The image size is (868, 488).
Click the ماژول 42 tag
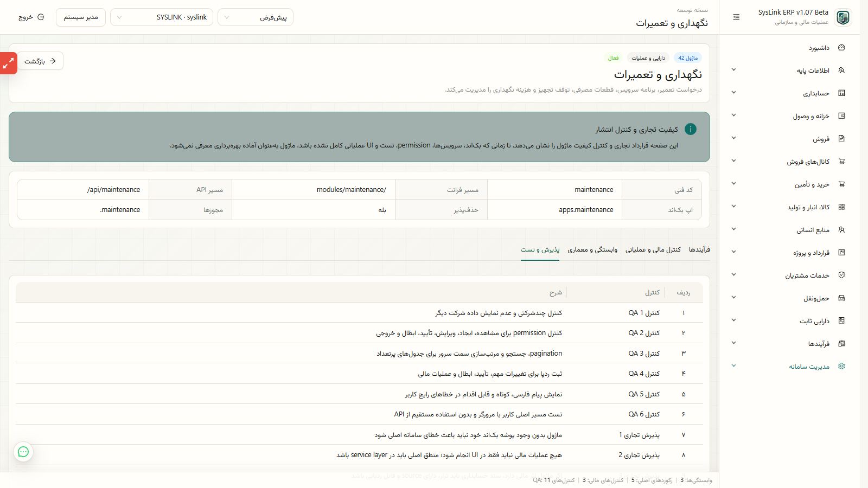click(688, 58)
